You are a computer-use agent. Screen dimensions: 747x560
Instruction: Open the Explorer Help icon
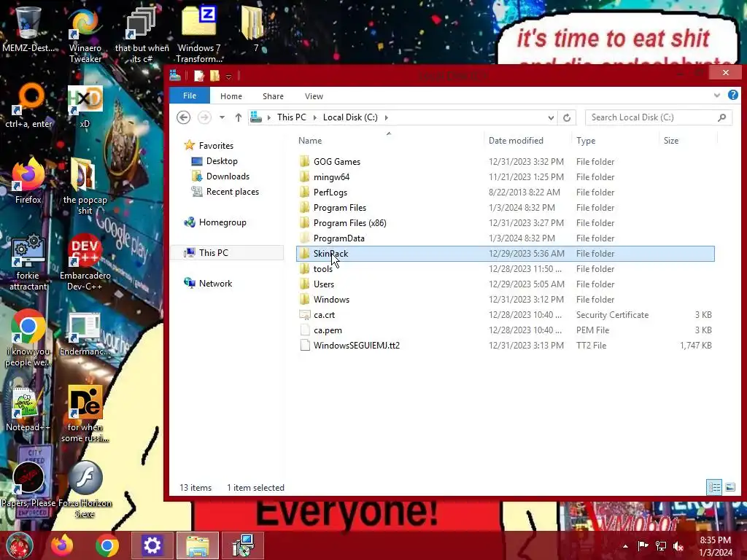pyautogui.click(x=733, y=95)
